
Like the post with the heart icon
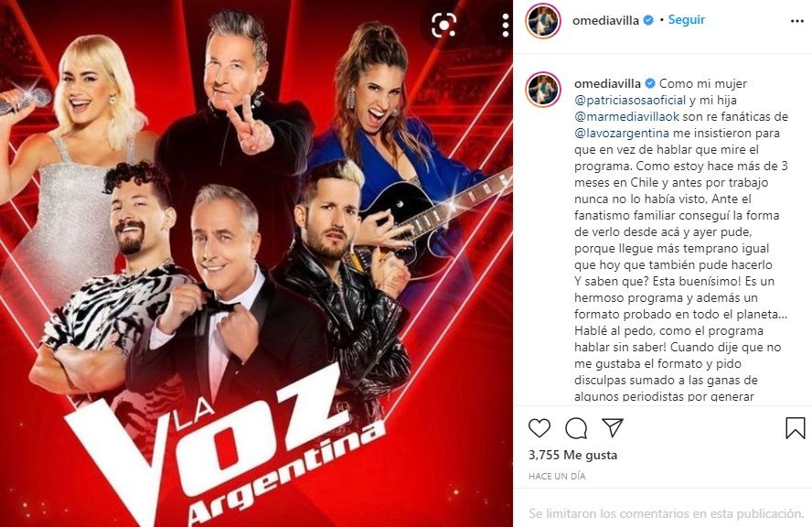click(x=540, y=428)
